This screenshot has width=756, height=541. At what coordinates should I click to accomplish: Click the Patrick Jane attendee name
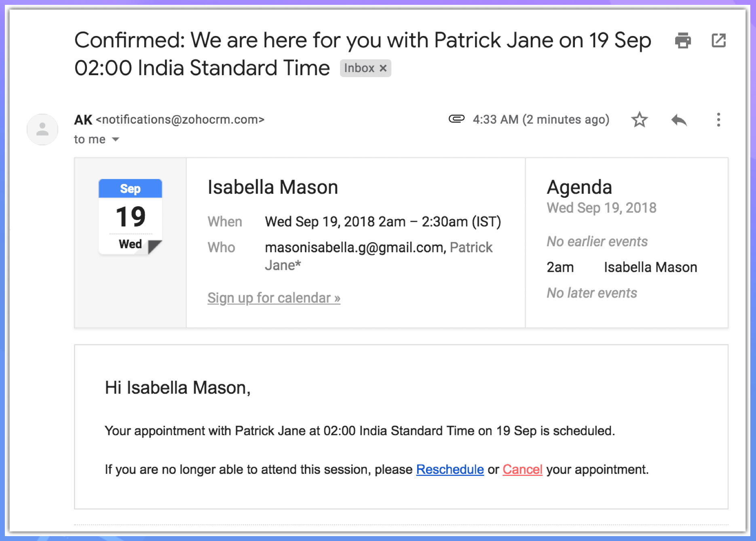pos(471,247)
